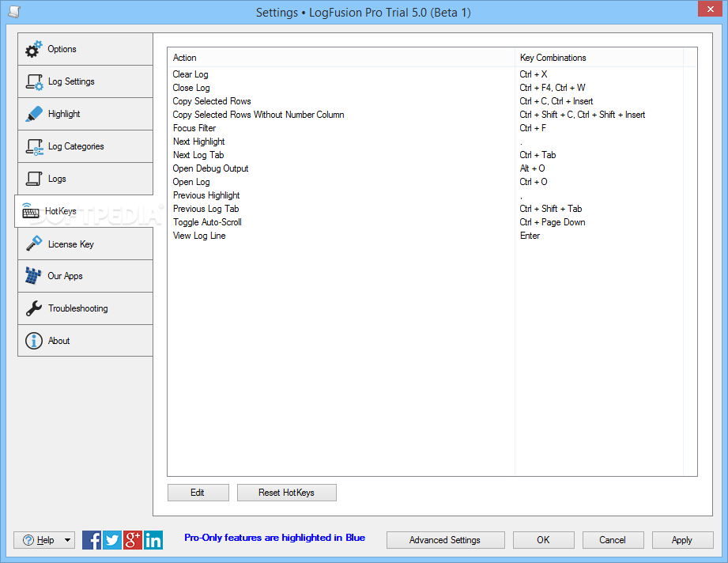Select the Close Log action row

(432, 88)
